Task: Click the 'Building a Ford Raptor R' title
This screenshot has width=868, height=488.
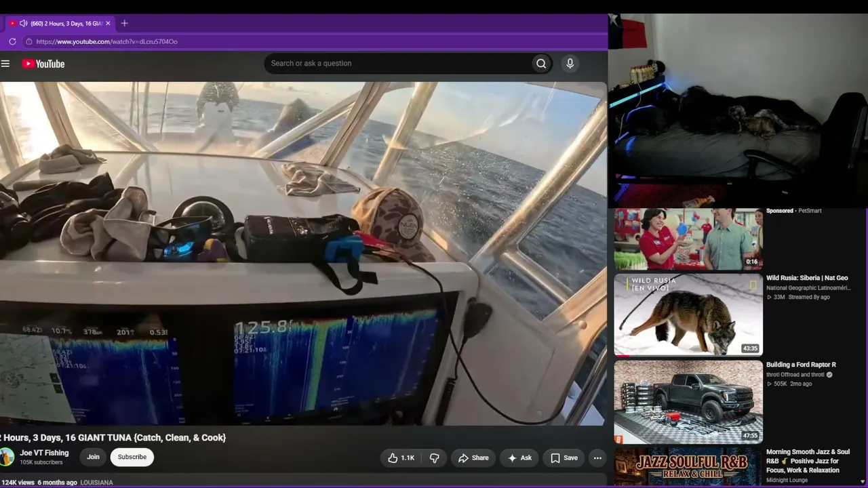Action: tap(801, 365)
